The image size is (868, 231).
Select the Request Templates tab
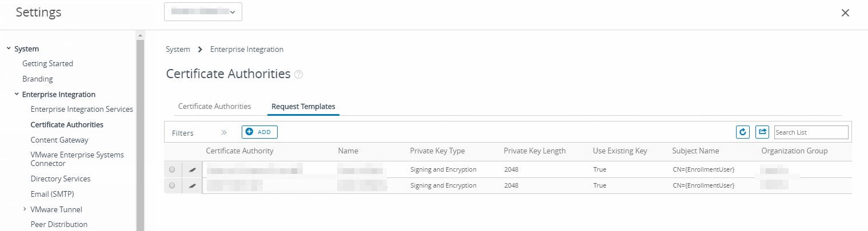pyautogui.click(x=303, y=106)
